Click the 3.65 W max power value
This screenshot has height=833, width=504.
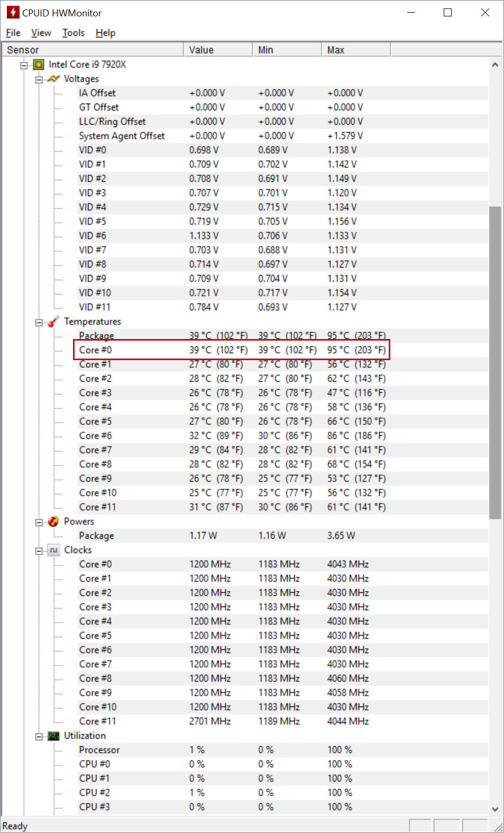pos(341,536)
